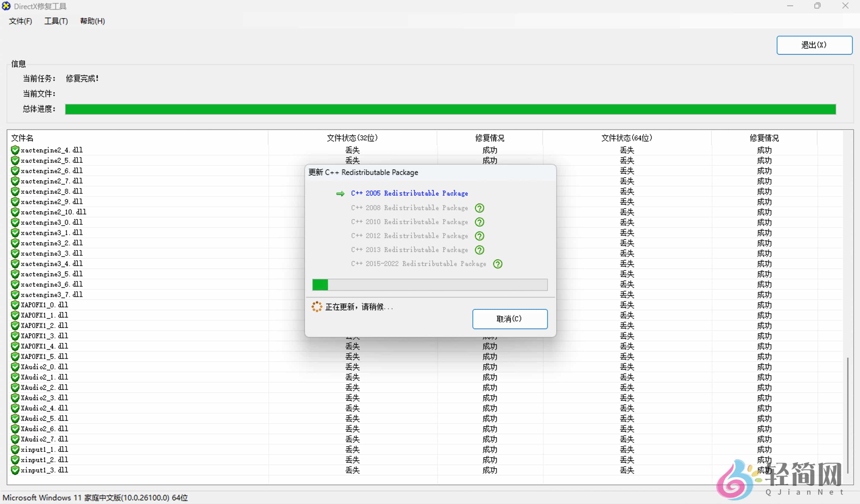Click the spinner icon beside 正在更新 text
Screen dimensions: 860x504
click(x=317, y=307)
